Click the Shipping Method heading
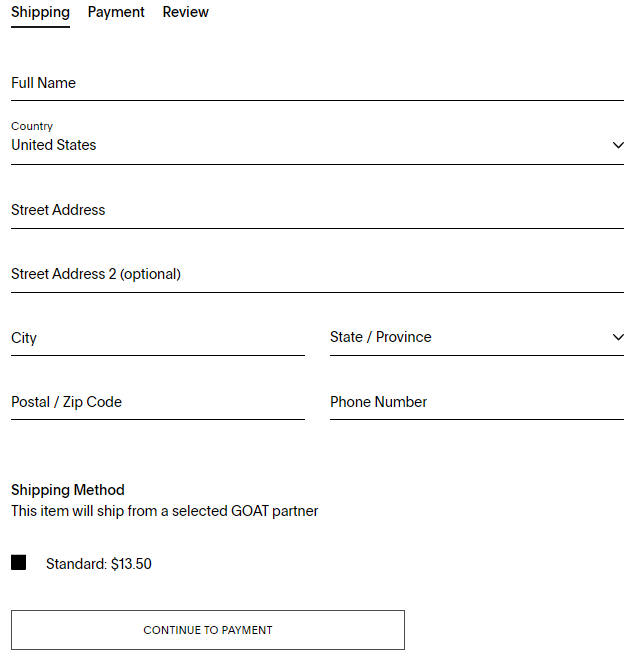This screenshot has height=660, width=640. tap(68, 490)
